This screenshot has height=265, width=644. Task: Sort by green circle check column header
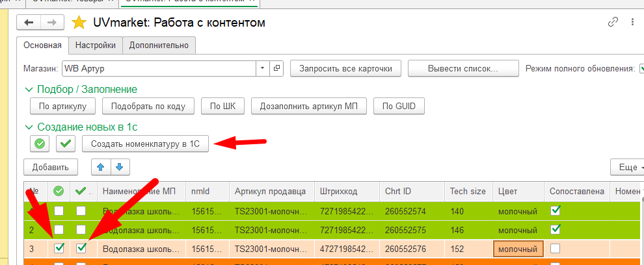coord(59,191)
